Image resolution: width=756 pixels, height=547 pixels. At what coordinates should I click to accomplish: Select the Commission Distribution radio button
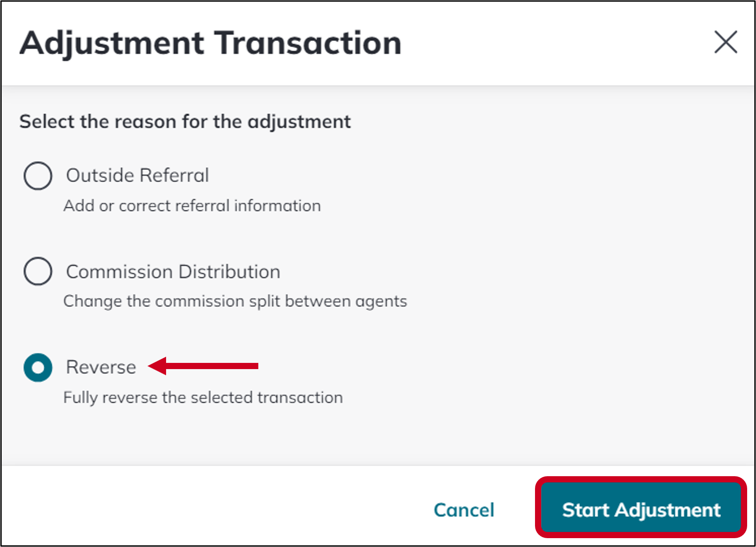point(38,271)
